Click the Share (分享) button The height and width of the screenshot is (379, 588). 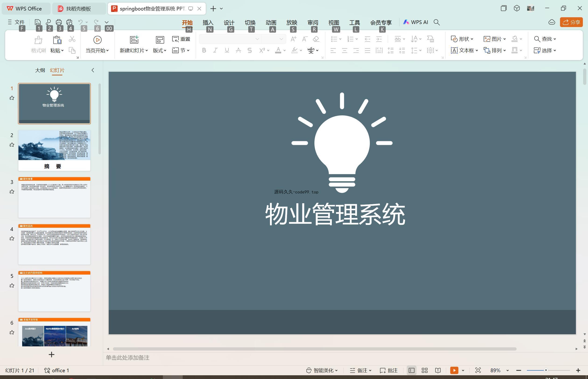coord(571,22)
